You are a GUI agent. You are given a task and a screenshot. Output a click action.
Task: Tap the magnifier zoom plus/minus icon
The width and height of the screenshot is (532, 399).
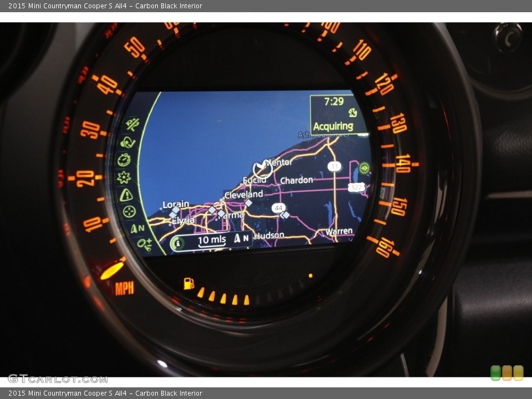(x=145, y=244)
